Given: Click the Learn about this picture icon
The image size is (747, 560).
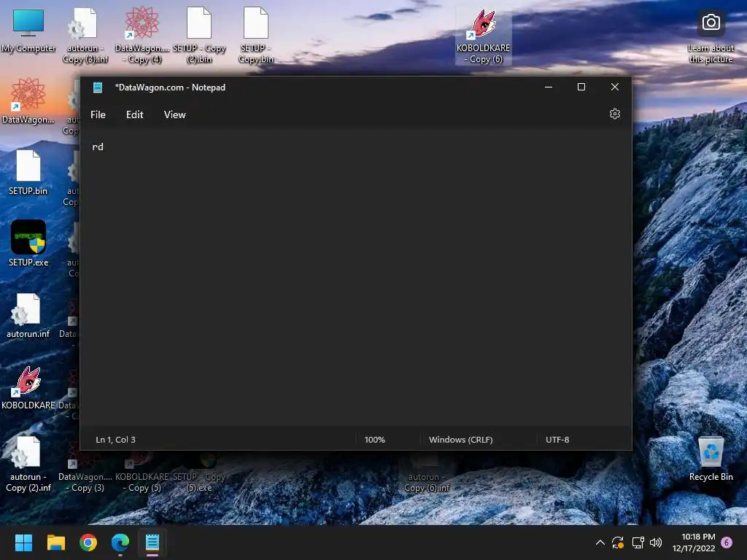Looking at the screenshot, I should click(711, 36).
